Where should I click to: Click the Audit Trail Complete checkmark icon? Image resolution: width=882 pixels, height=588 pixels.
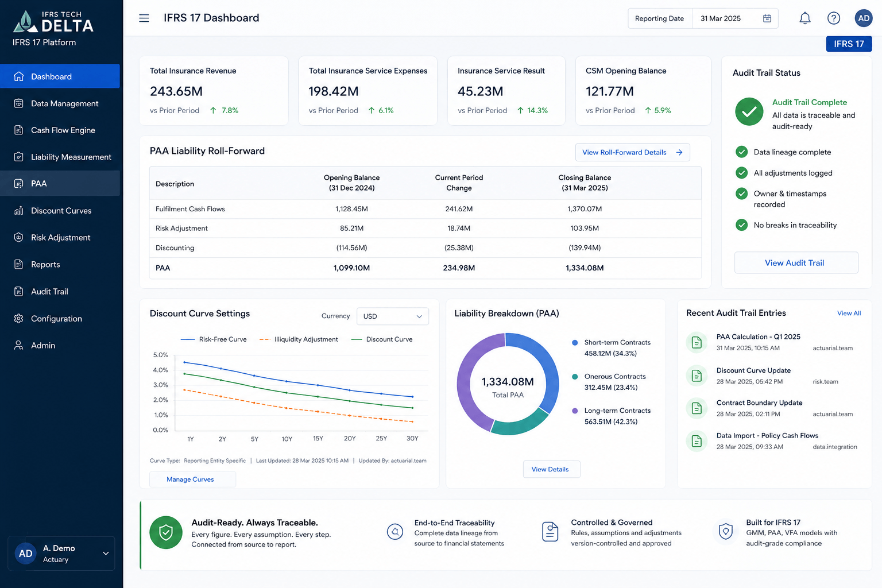pyautogui.click(x=749, y=111)
